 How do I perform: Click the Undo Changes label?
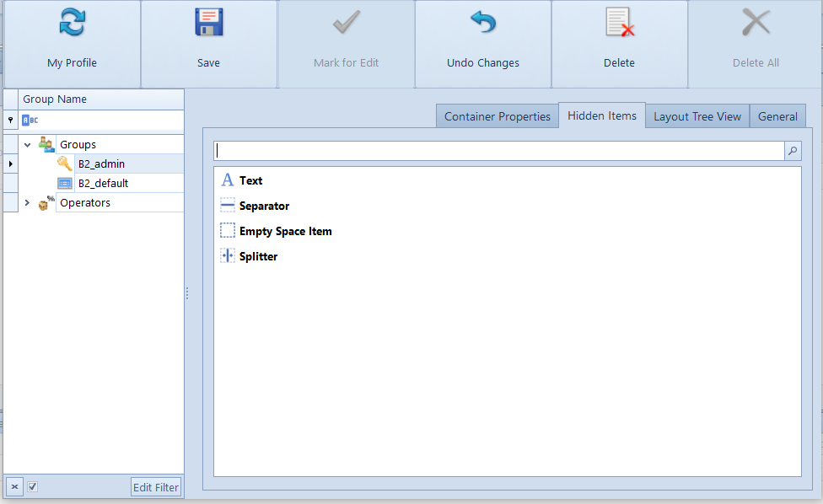[483, 63]
